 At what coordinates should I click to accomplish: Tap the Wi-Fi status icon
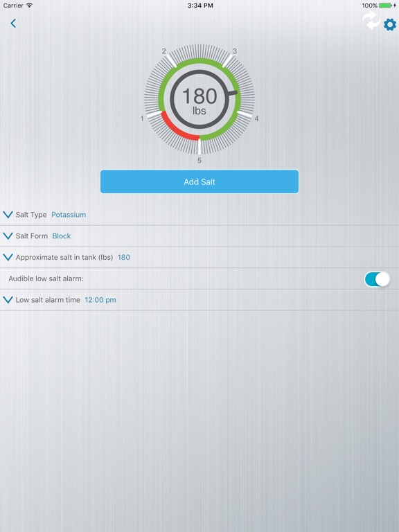(x=30, y=5)
